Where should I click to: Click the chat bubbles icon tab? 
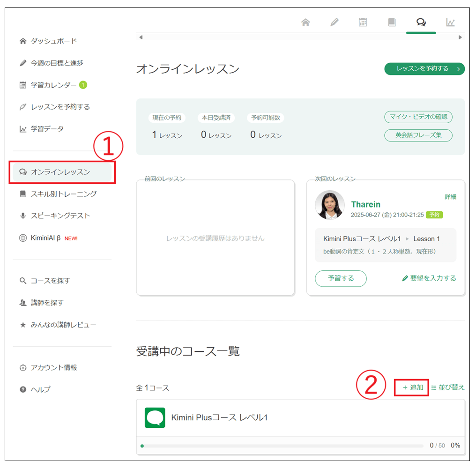tap(421, 22)
